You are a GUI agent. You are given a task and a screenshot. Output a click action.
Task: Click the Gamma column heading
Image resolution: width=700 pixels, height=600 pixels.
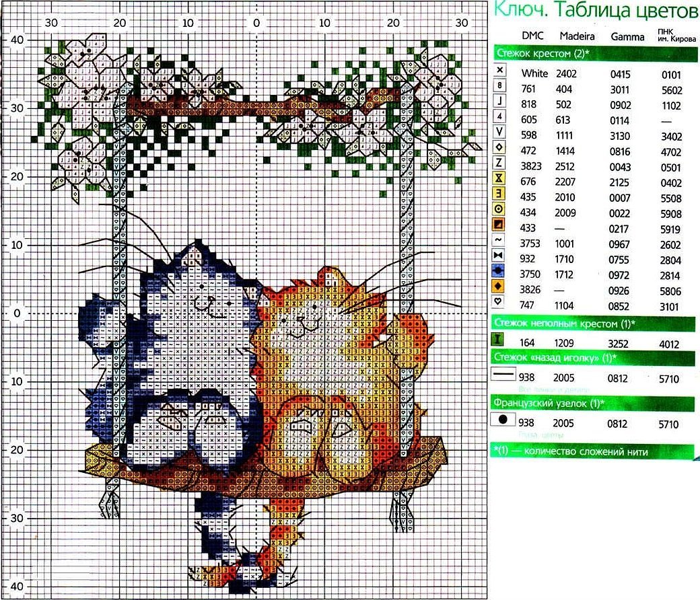[625, 36]
